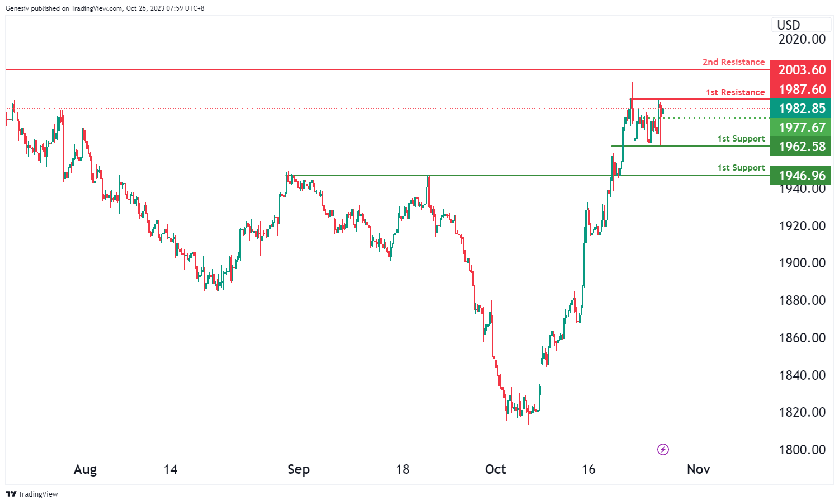The width and height of the screenshot is (839, 504).
Task: Click the 1st Resistance text label
Action: 735,92
